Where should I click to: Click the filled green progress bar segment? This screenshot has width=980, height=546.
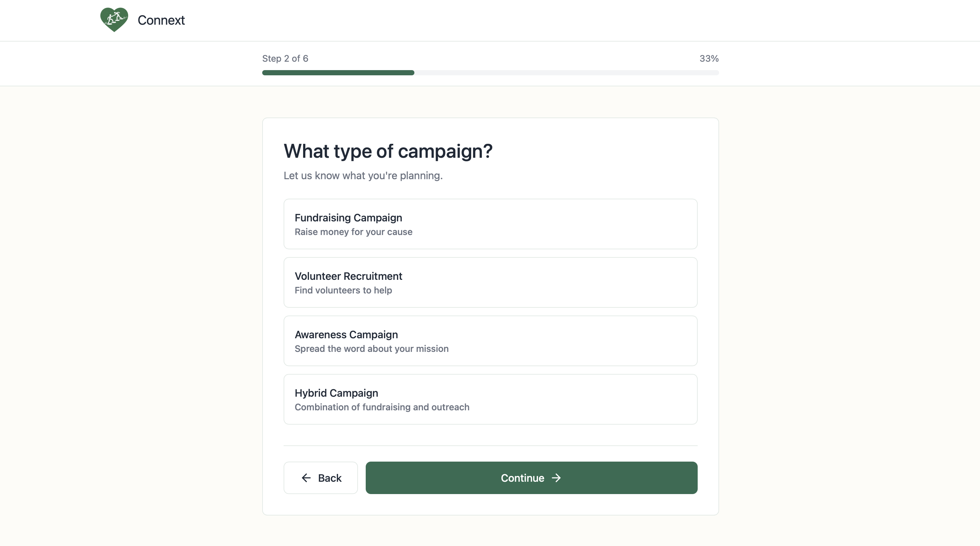(338, 73)
